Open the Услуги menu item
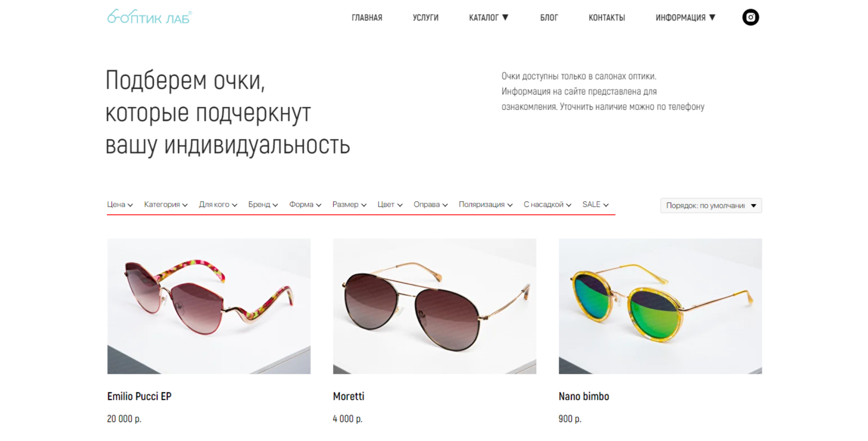Viewport: 868px width, 441px height. [x=426, y=18]
